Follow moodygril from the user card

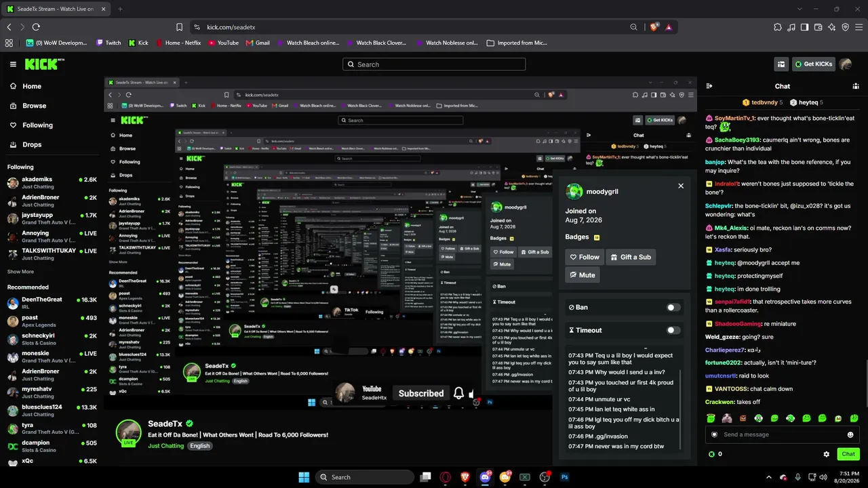click(x=585, y=257)
